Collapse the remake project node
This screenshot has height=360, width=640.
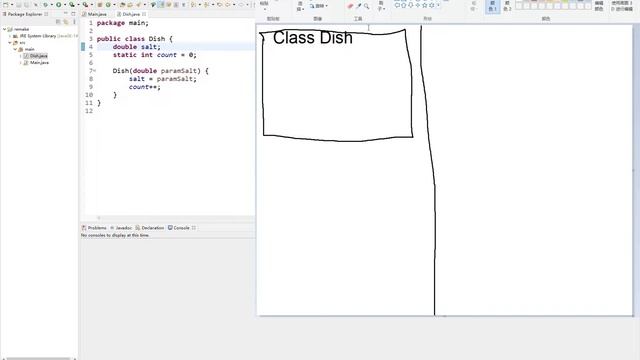point(4,29)
